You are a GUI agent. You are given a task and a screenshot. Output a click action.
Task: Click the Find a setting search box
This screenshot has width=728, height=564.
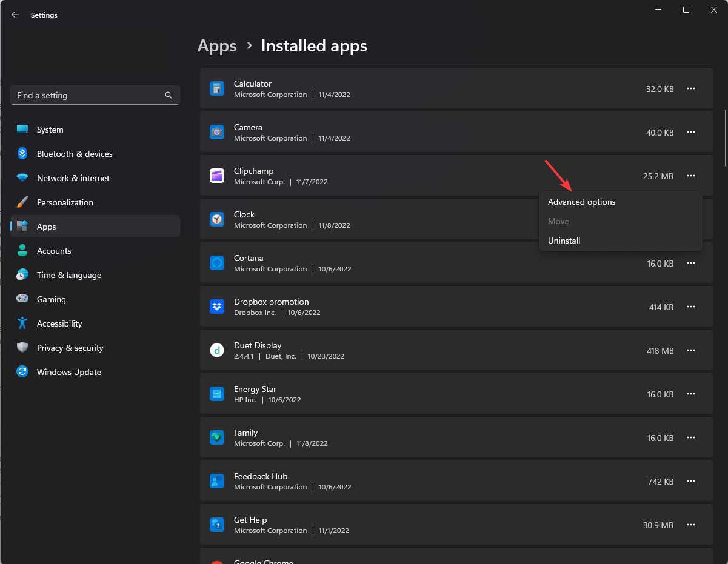click(x=95, y=95)
